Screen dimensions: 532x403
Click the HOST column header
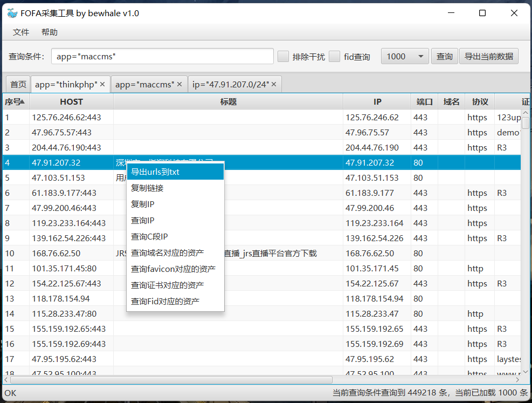(71, 101)
